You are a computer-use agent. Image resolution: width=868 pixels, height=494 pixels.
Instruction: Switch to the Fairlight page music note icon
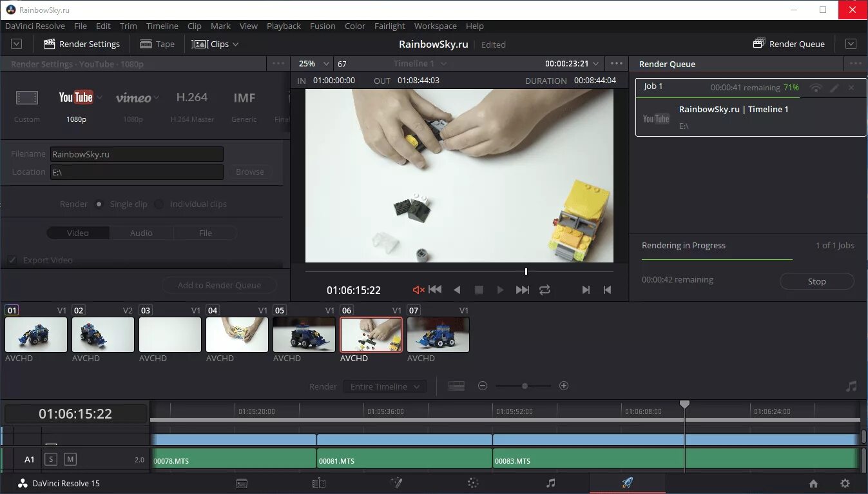(x=550, y=483)
